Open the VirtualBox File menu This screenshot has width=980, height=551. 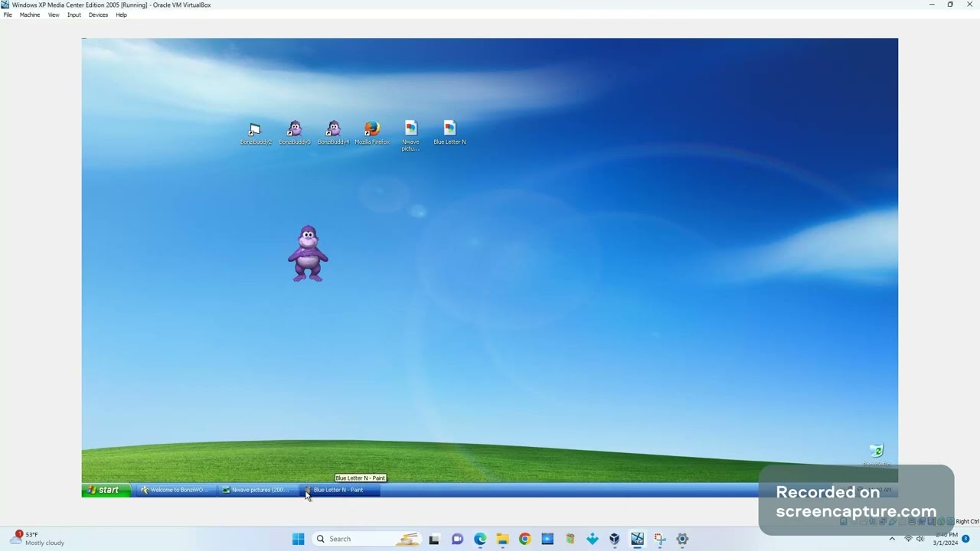tap(8, 15)
